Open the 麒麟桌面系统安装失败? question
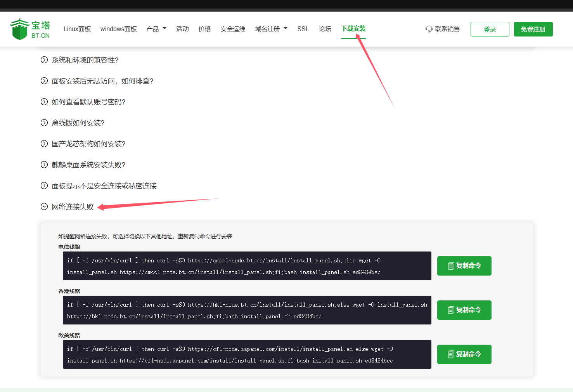 [x=89, y=165]
